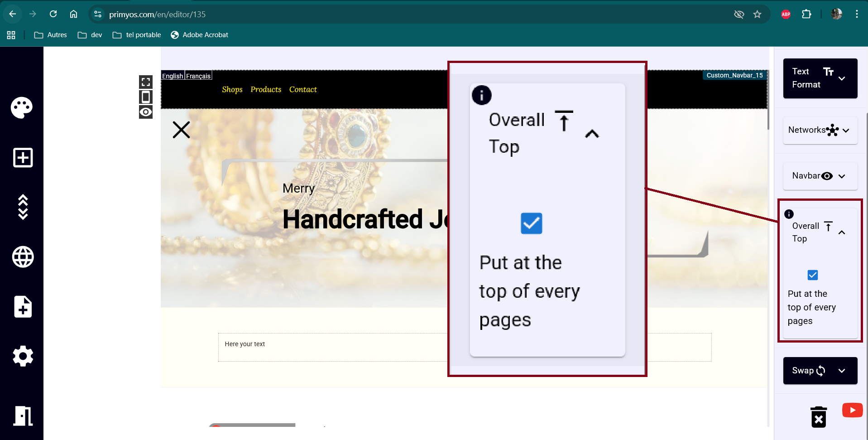Toggle the eye preview mode button
The image size is (868, 440).
tap(146, 112)
